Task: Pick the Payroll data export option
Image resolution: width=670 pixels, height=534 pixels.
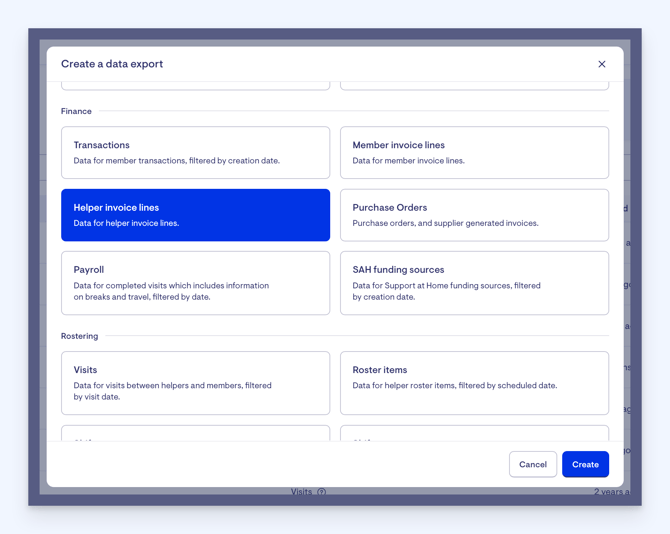Action: click(195, 283)
